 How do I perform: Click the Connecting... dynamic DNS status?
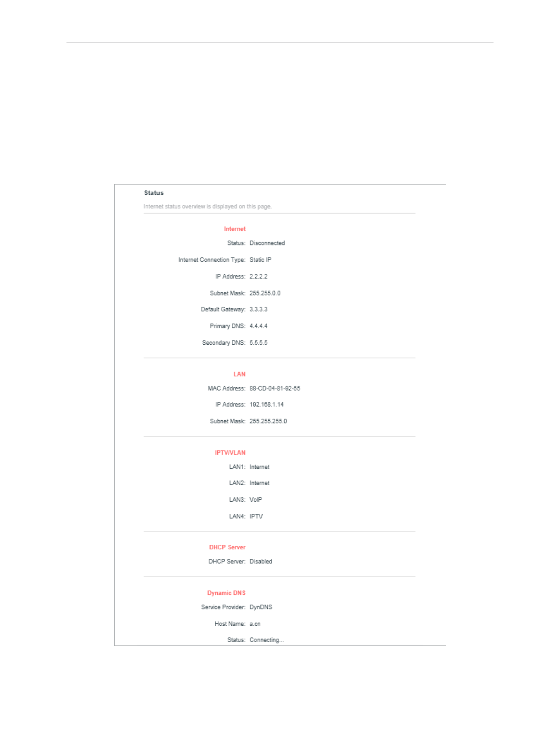(x=266, y=640)
